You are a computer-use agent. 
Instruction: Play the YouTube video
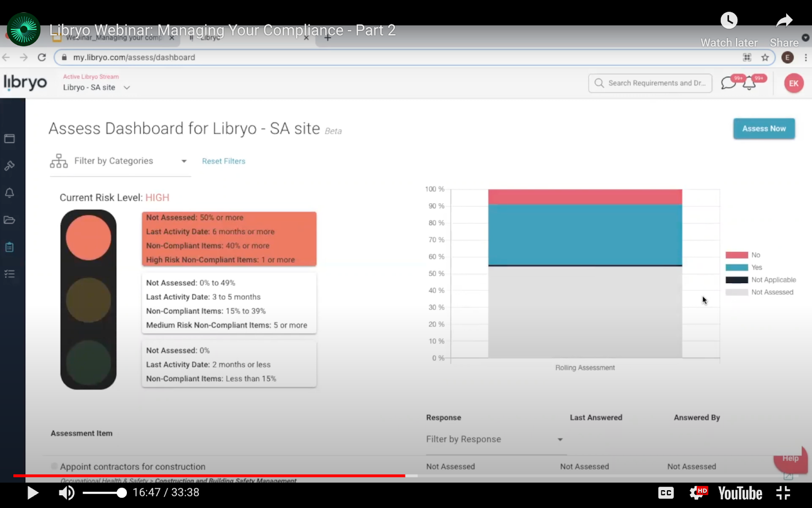[x=32, y=493]
